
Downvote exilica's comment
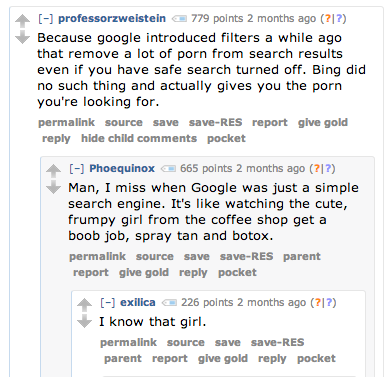point(84,321)
